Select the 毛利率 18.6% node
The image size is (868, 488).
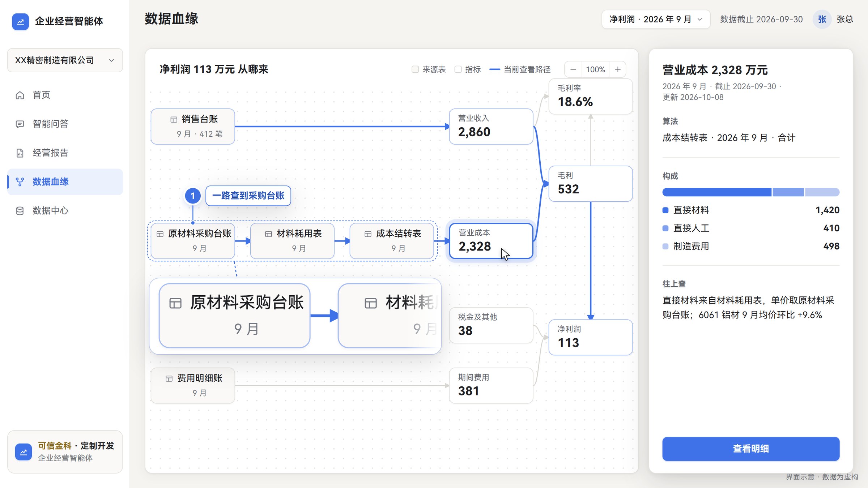[x=590, y=97]
